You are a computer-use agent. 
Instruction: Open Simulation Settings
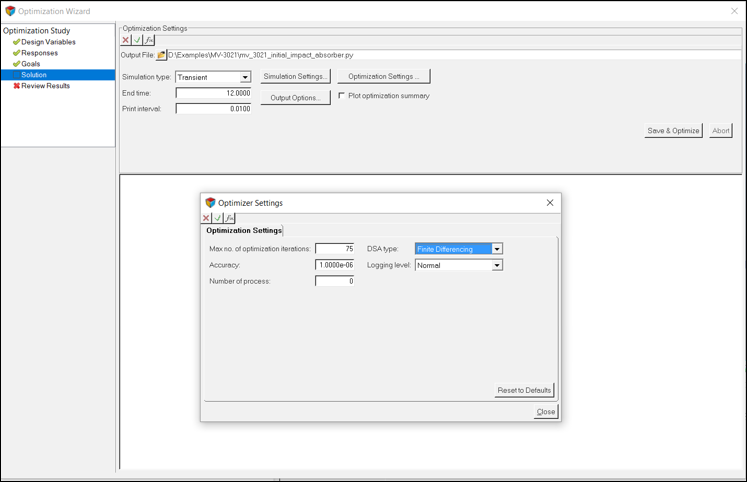coord(295,76)
